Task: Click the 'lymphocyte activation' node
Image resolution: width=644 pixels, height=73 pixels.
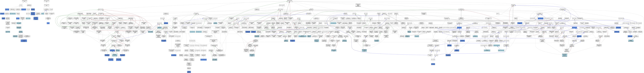Action: [x=192, y=41]
